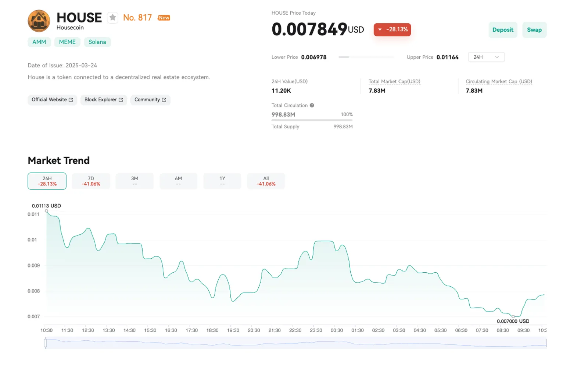Click the Date of Issue: 2025-03-24 text

62,65
